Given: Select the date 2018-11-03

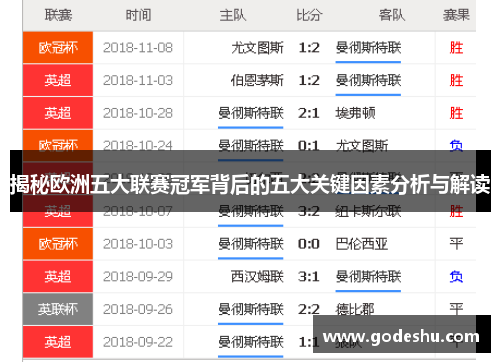Looking at the screenshot, I should coord(138,80).
